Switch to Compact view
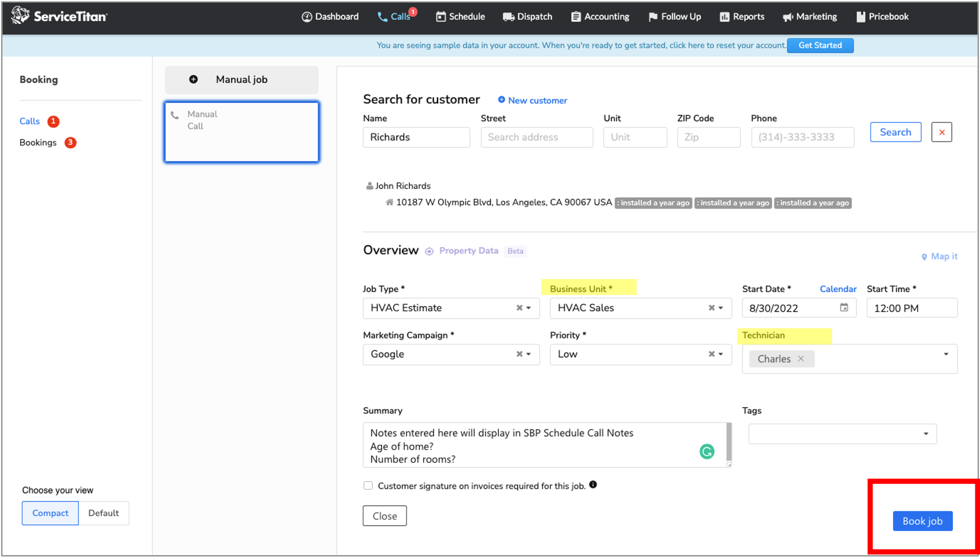The image size is (980, 557). (x=50, y=513)
